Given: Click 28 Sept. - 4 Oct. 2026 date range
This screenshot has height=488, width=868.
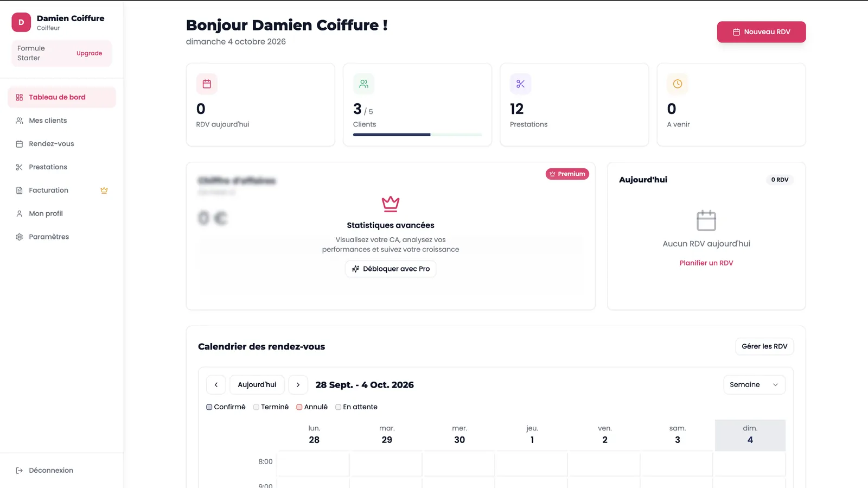Looking at the screenshot, I should 365,385.
